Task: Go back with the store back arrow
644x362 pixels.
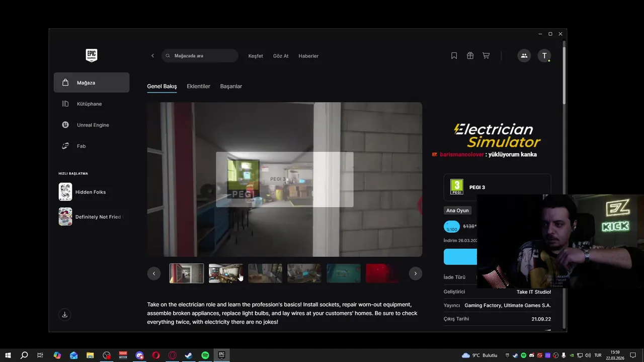Action: pyautogui.click(x=152, y=56)
